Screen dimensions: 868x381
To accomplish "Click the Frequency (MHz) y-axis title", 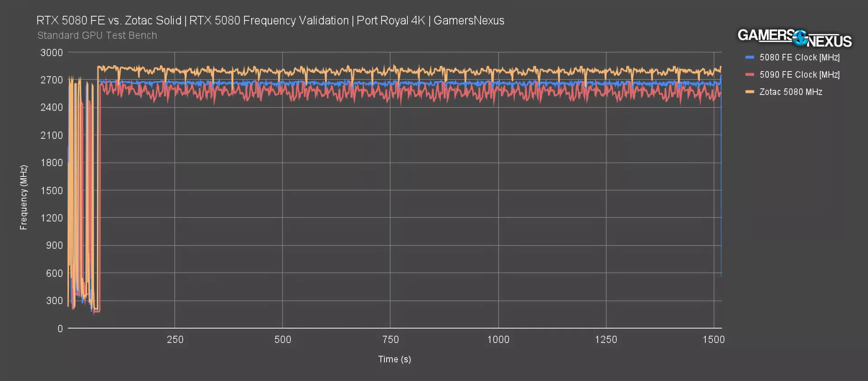I will click(24, 197).
